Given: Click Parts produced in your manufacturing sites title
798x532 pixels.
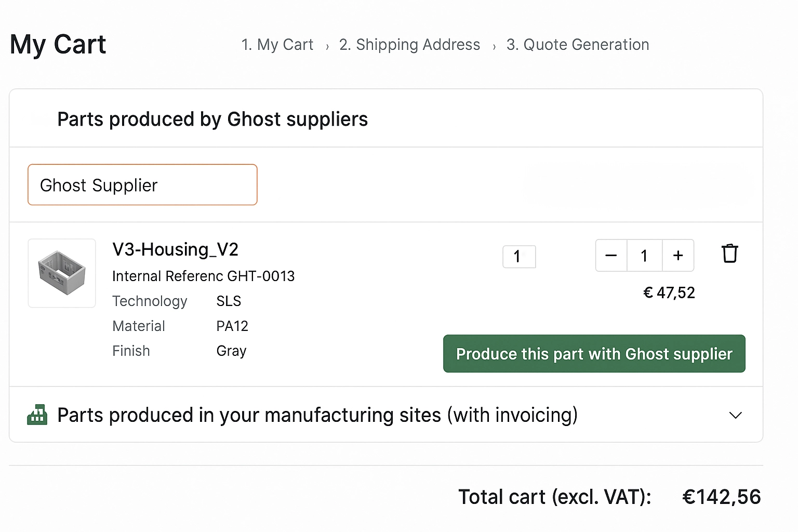Looking at the screenshot, I should (317, 416).
